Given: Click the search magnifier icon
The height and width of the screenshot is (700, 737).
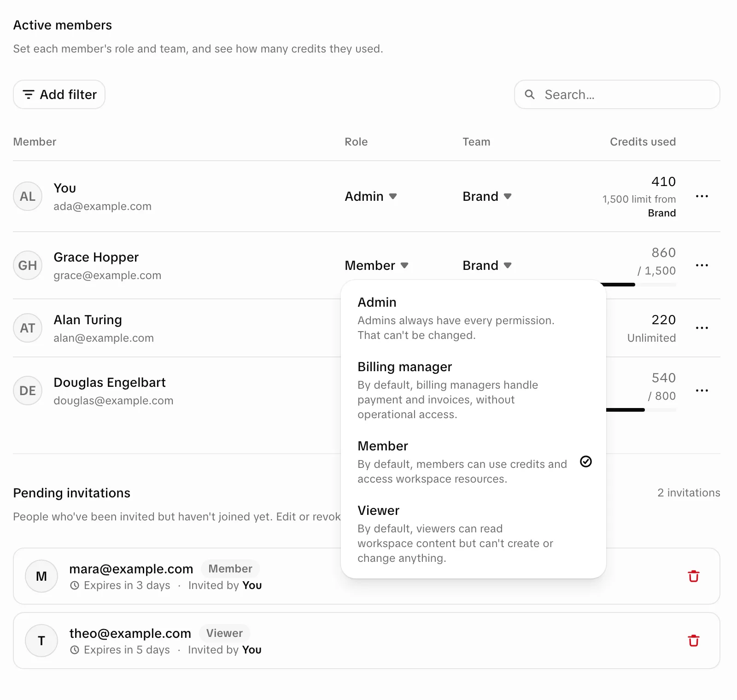Looking at the screenshot, I should [530, 94].
